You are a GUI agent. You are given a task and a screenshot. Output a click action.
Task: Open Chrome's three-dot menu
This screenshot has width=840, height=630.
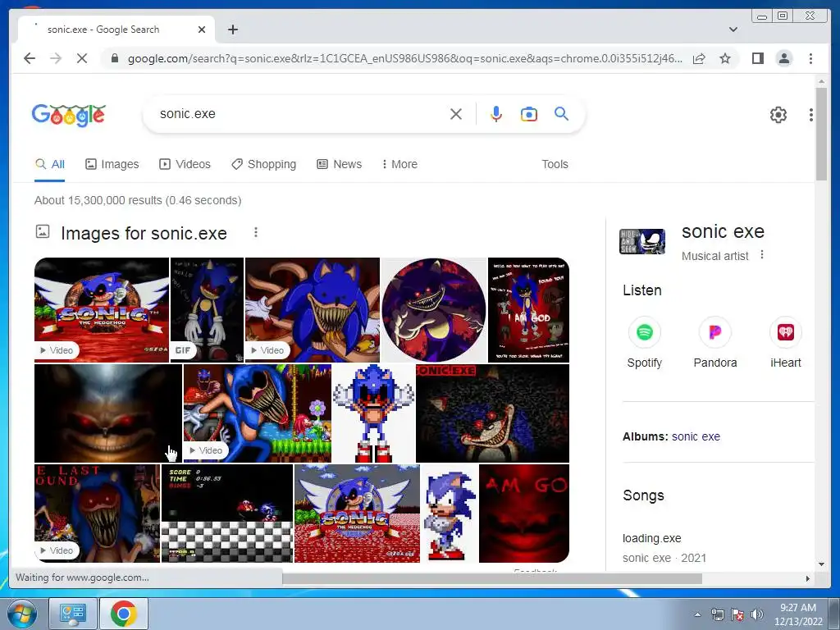tap(810, 58)
